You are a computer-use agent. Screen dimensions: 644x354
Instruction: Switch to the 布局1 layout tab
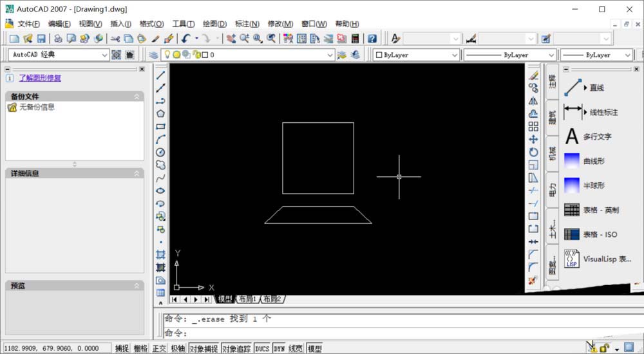(247, 299)
